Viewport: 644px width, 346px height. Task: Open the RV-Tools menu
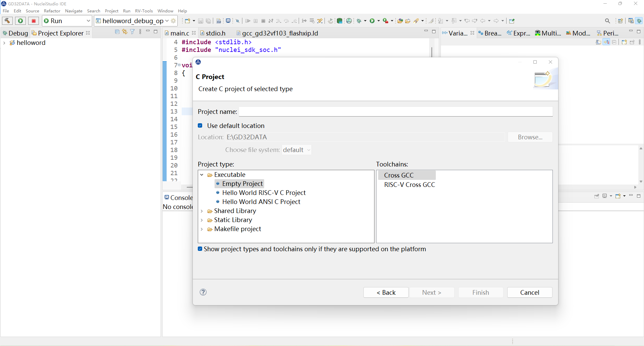144,11
